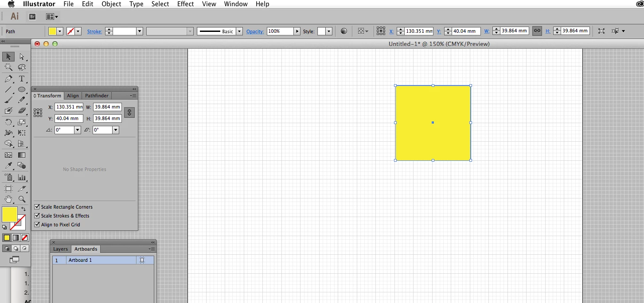Image resolution: width=644 pixels, height=303 pixels.
Task: Uncheck Scale Strokes & Effects
Action: (37, 216)
